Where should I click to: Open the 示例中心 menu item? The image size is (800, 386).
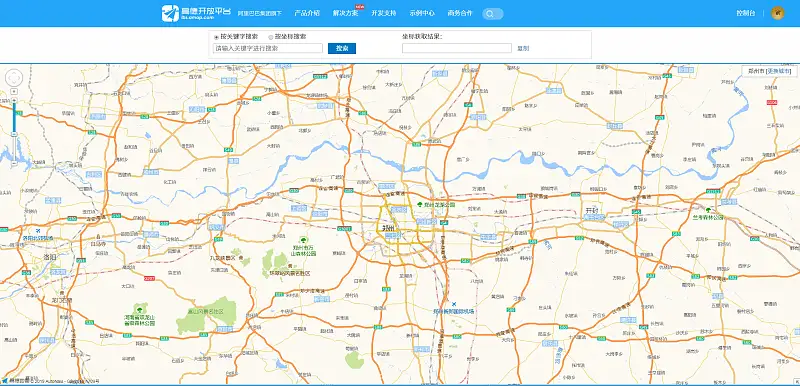coord(422,13)
